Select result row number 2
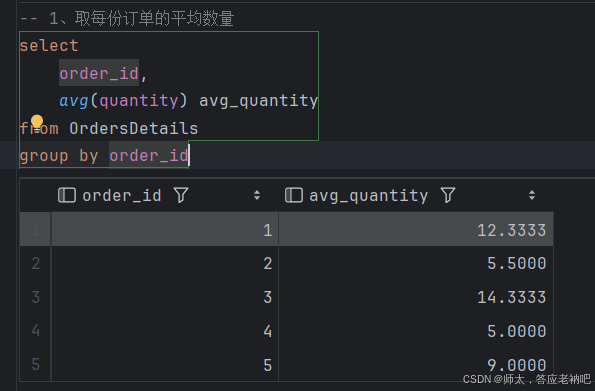Viewport: 595px width, 391px height. [35, 263]
